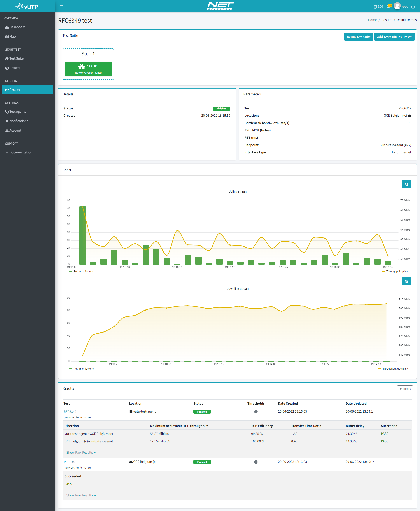Open Documentation in sidebar
This screenshot has height=511, width=420.
coord(27,152)
